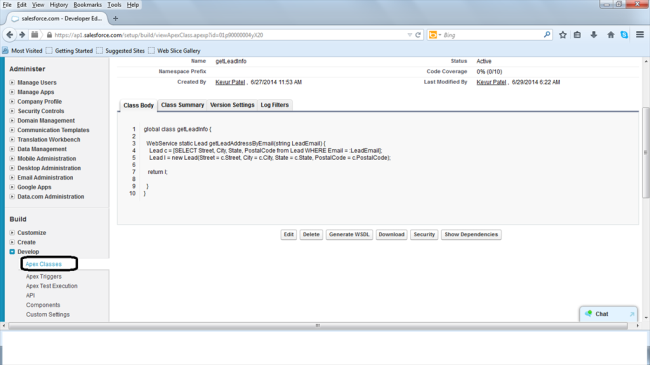The image size is (650, 365).
Task: Go forward with browser forward arrow
Action: (x=22, y=35)
